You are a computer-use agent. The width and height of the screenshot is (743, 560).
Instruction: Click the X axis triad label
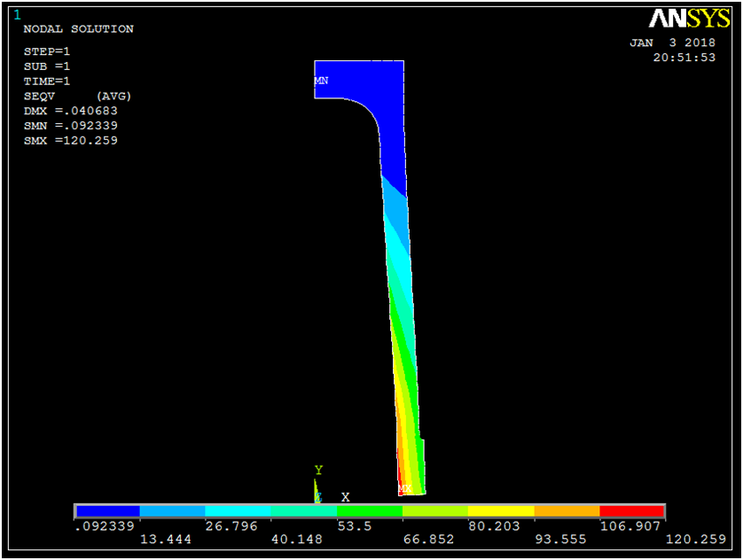click(345, 497)
